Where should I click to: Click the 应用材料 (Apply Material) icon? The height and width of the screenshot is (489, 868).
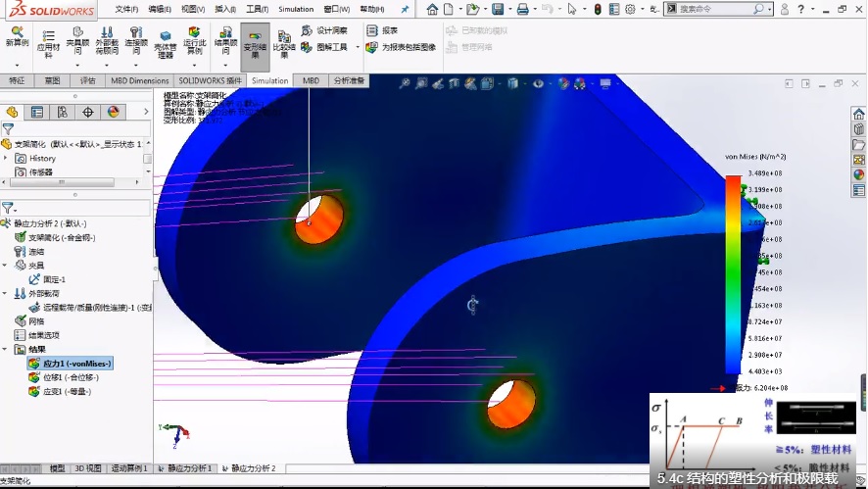click(x=49, y=36)
